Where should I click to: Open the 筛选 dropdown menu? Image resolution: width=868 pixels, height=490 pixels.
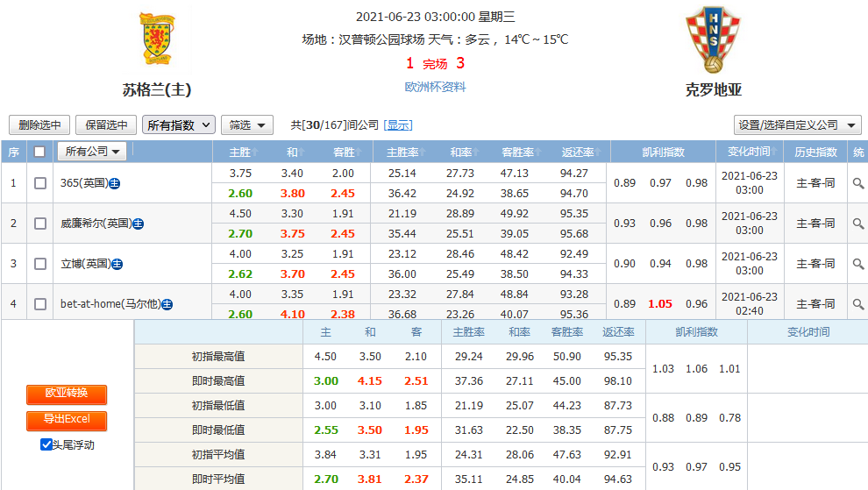point(247,125)
